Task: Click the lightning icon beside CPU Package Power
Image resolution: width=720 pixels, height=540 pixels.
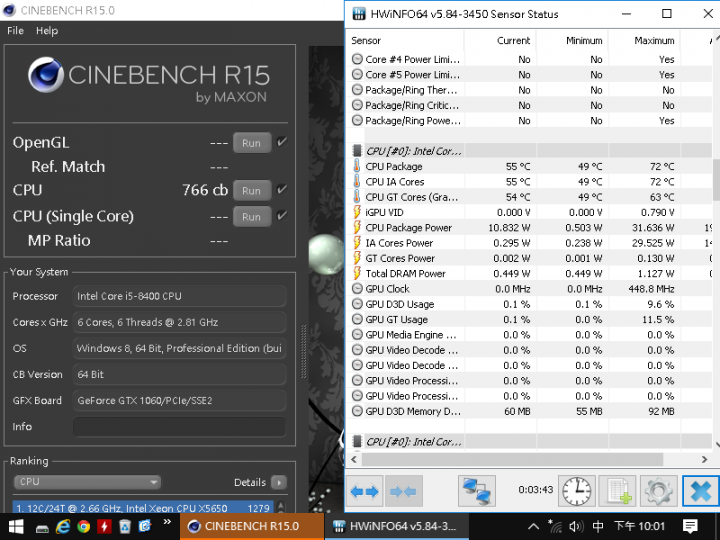Action: (357, 227)
